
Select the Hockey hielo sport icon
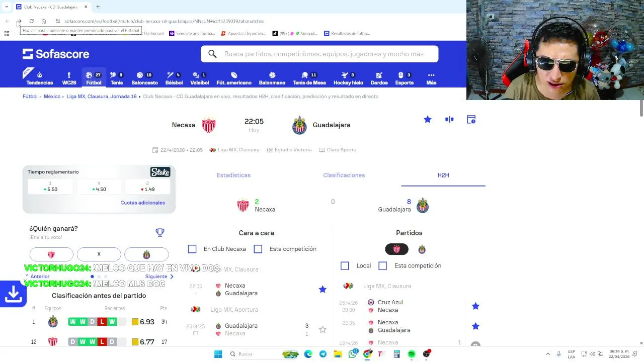tap(348, 78)
